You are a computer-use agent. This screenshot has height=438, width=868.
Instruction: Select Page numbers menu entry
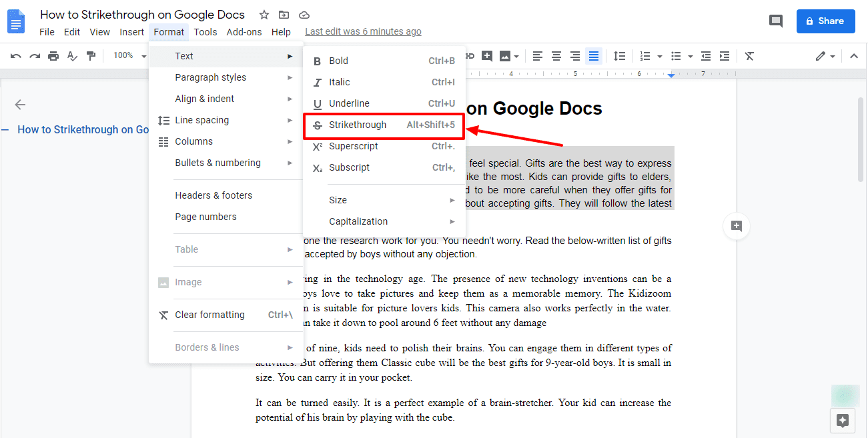click(x=226, y=217)
